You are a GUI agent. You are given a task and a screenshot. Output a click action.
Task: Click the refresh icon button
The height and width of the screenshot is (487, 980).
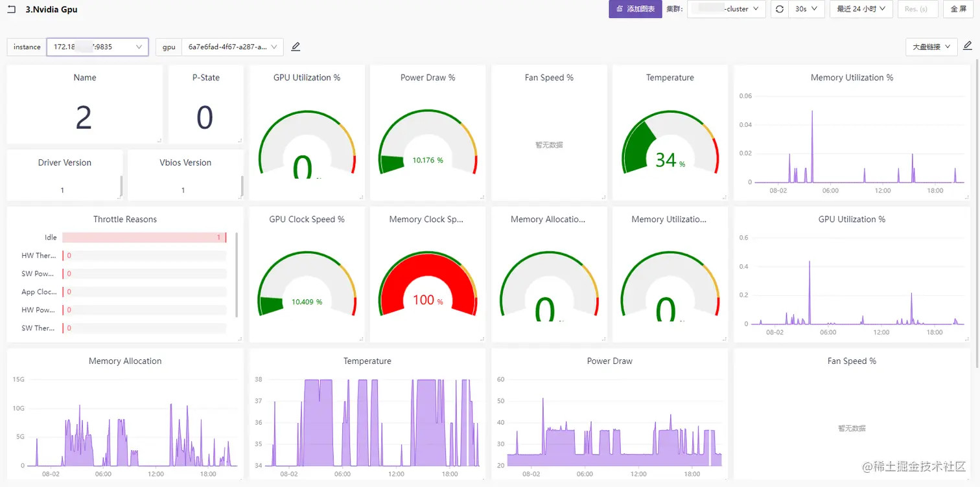[x=780, y=9]
